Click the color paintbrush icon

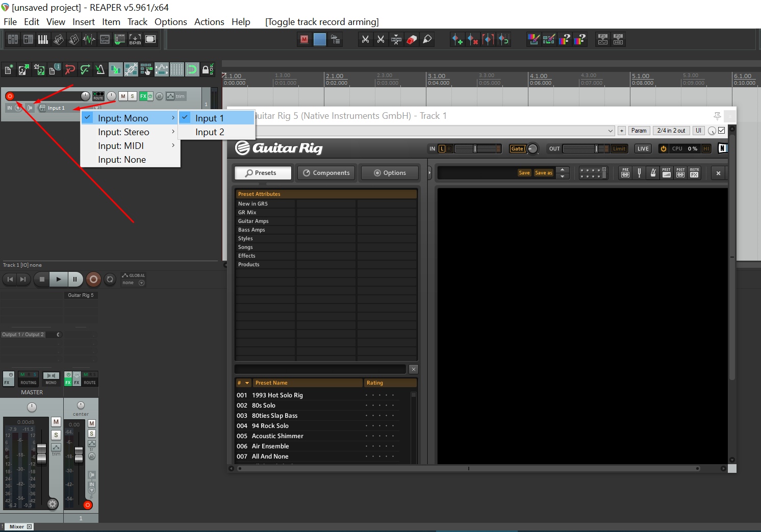534,39
